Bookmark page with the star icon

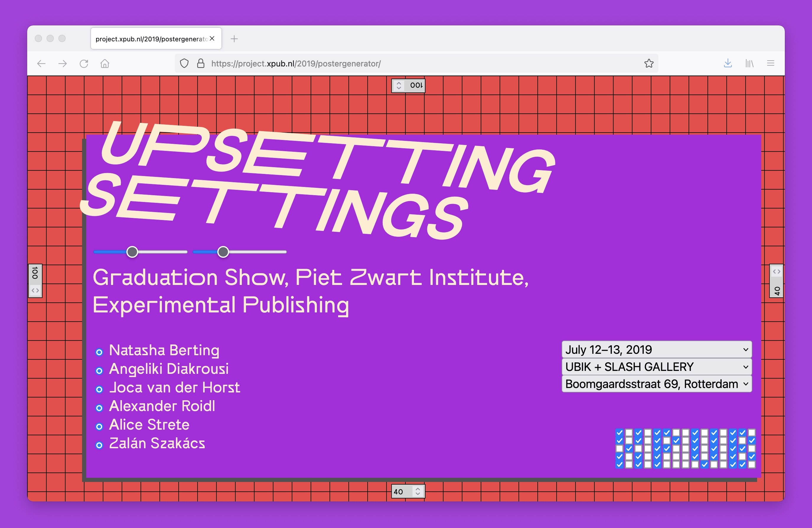coord(649,63)
